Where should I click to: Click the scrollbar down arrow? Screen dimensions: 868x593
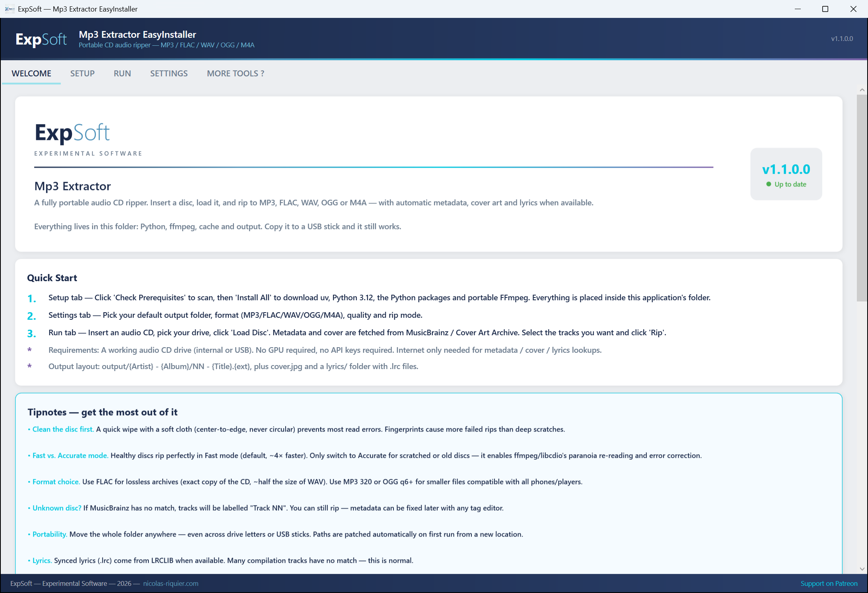point(862,569)
